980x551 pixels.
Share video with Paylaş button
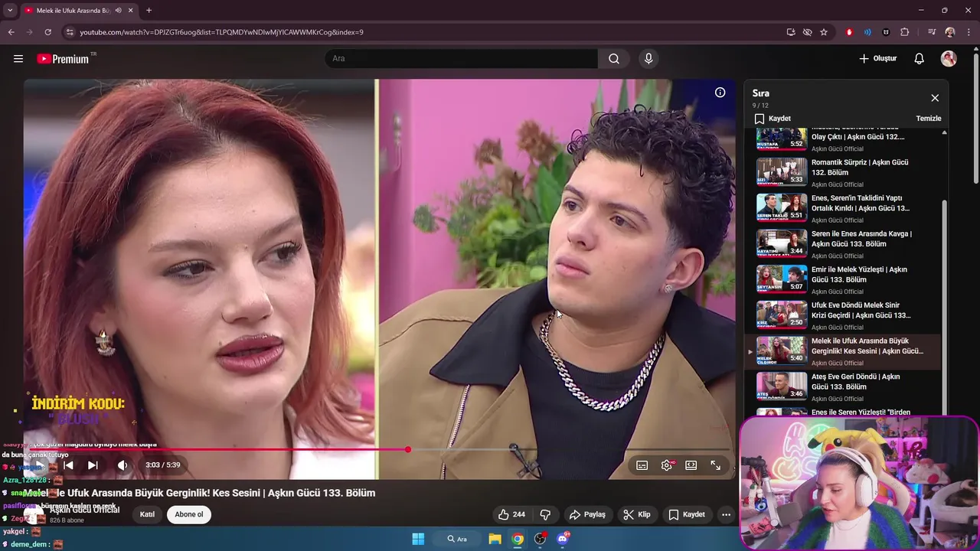click(x=587, y=514)
